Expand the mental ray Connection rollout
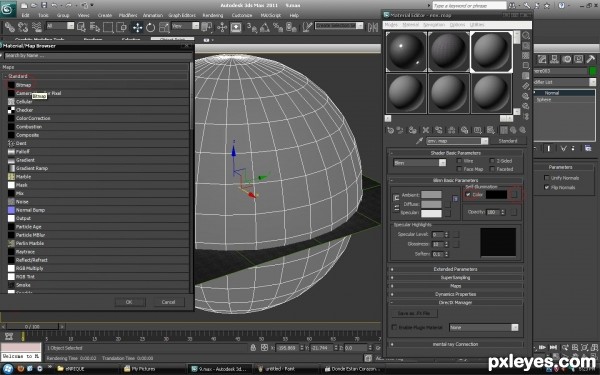 tap(455, 344)
